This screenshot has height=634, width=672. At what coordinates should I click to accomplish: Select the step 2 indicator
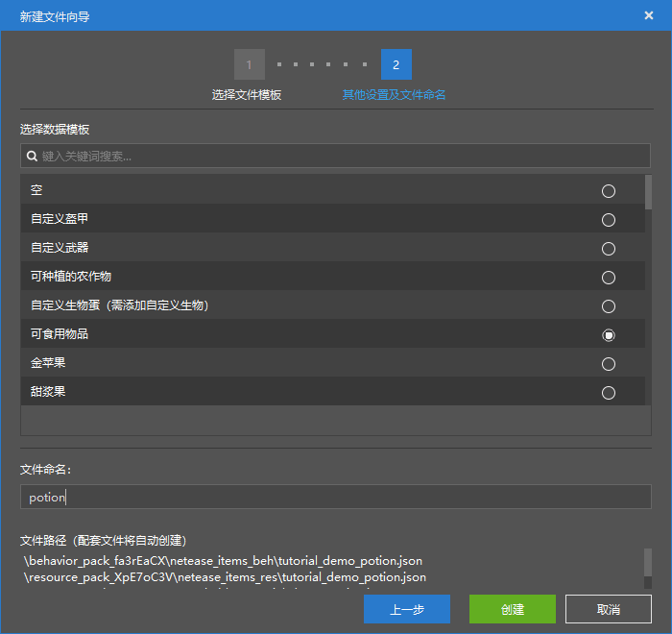point(396,64)
